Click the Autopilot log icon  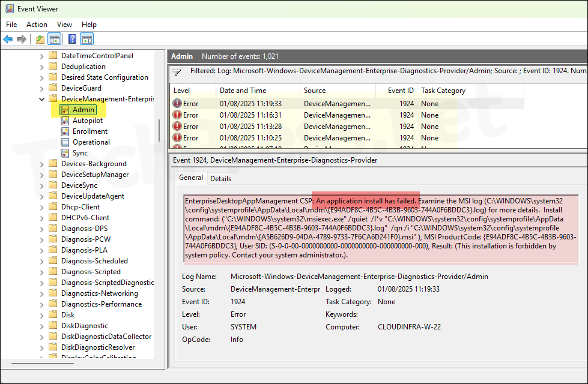pos(65,121)
